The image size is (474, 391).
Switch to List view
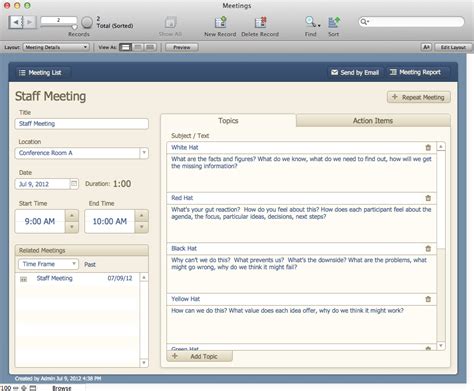click(x=138, y=47)
